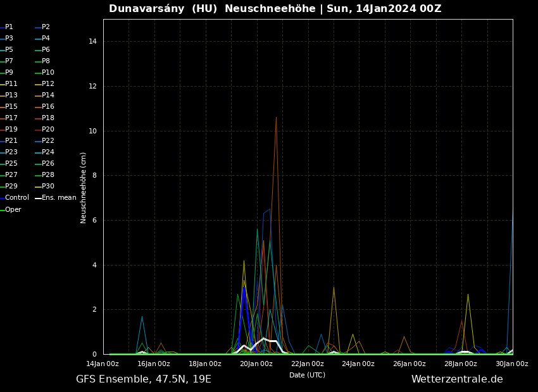Click the Wetterzentrale.de text
Viewport: 538px width, 392px height.
click(x=457, y=379)
